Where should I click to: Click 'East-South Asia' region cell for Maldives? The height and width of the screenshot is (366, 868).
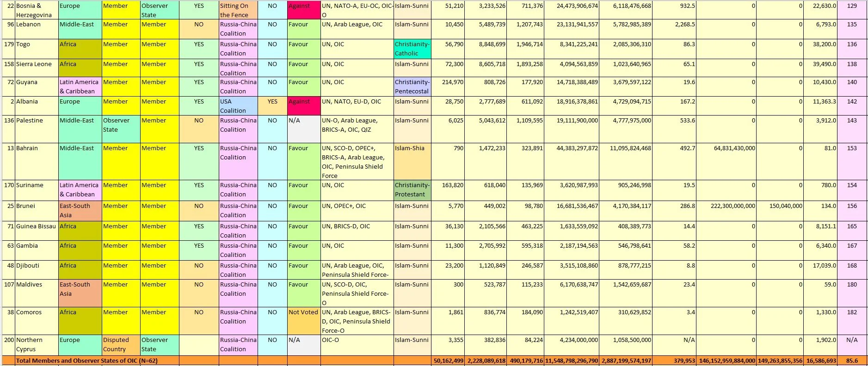point(80,293)
